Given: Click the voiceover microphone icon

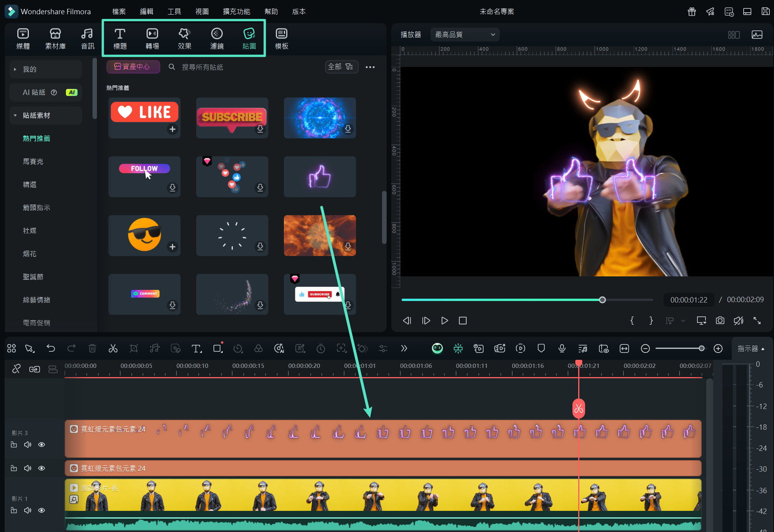Looking at the screenshot, I should pyautogui.click(x=562, y=348).
